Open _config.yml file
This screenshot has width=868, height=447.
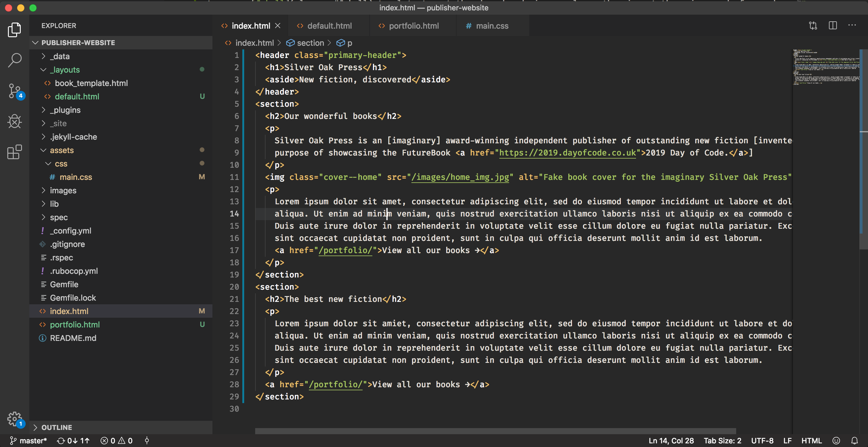coord(121,231)
